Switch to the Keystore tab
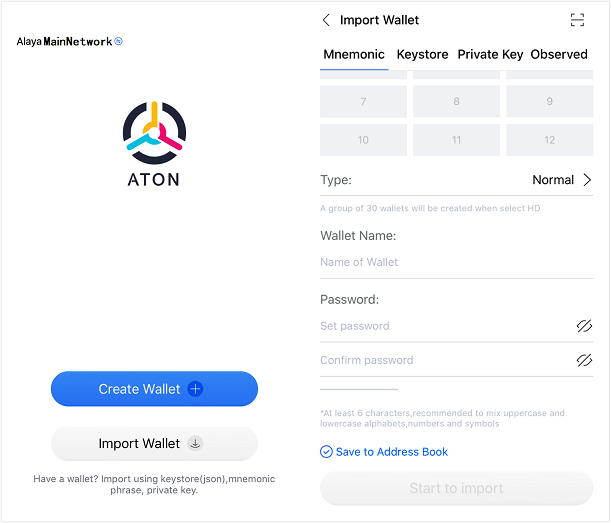Screen dimensions: 611x523 [422, 55]
